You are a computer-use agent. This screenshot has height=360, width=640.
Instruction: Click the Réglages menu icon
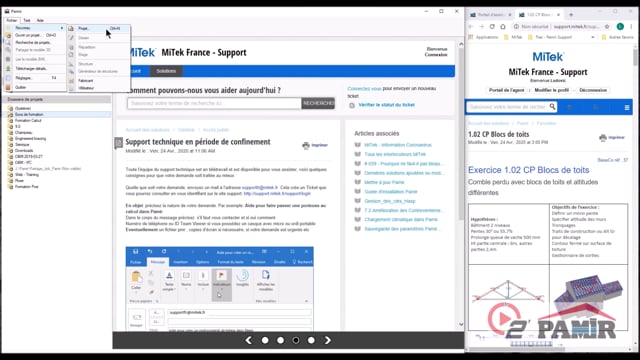[x=8, y=78]
